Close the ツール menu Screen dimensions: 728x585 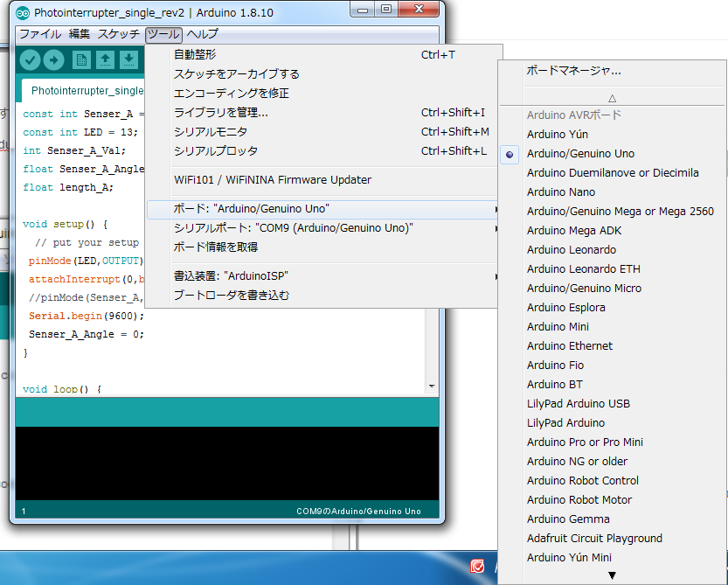coord(163,34)
